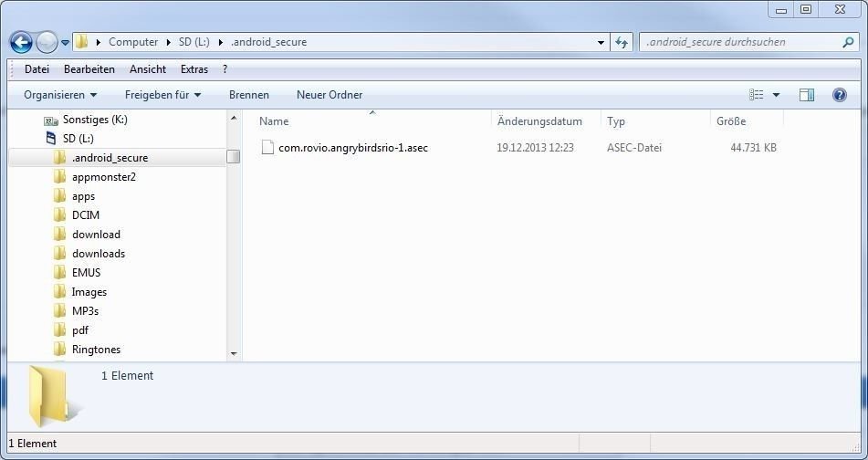Screen dimensions: 868x460
Task: Minimize the Explorer window
Action: click(x=781, y=9)
